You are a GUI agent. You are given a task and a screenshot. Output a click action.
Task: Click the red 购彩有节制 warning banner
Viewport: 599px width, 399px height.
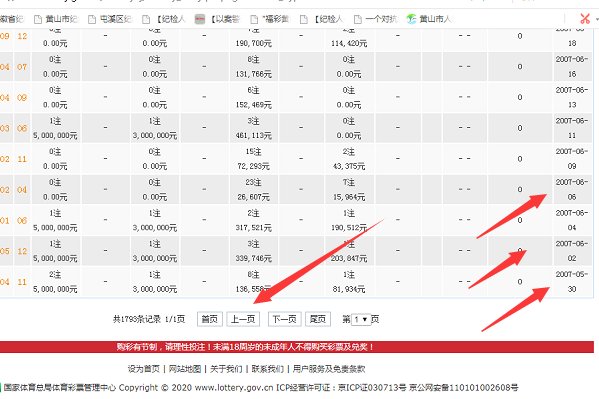297,347
